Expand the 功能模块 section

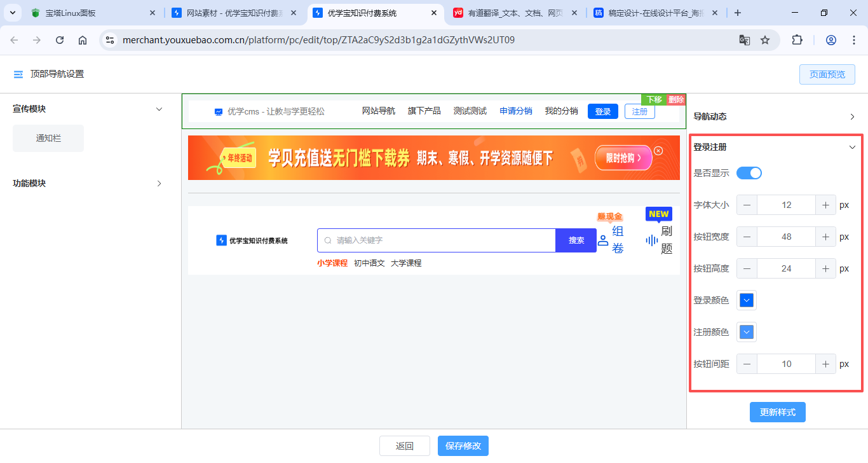pos(159,183)
